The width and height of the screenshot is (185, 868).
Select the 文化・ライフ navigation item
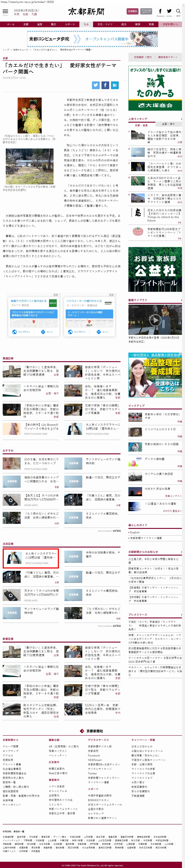pos(105,24)
